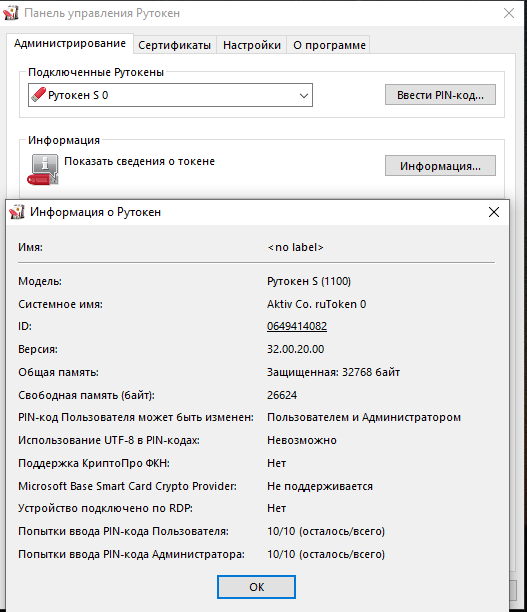Click the Microsoft Base Smart Card Crypto Provider label

pyautogui.click(x=127, y=486)
